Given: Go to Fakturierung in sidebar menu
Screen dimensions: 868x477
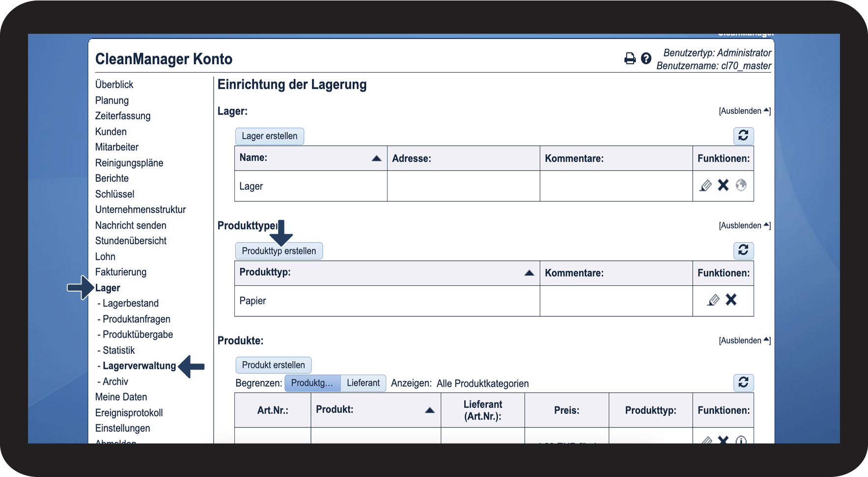Looking at the screenshot, I should click(121, 272).
